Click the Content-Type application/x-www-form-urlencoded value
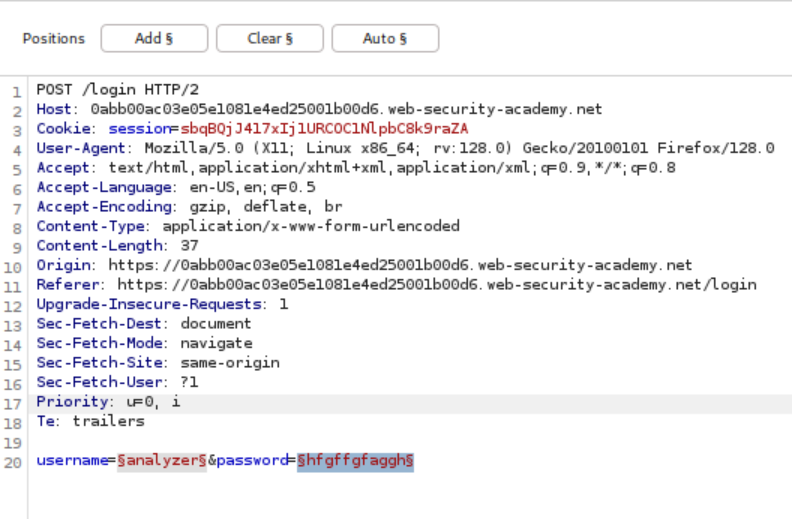792x519 pixels. [311, 226]
